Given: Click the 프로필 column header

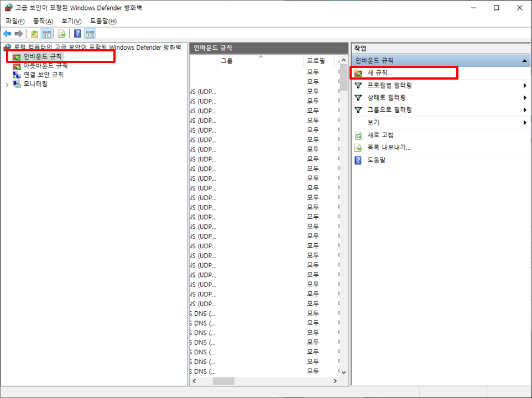Looking at the screenshot, I should click(318, 61).
